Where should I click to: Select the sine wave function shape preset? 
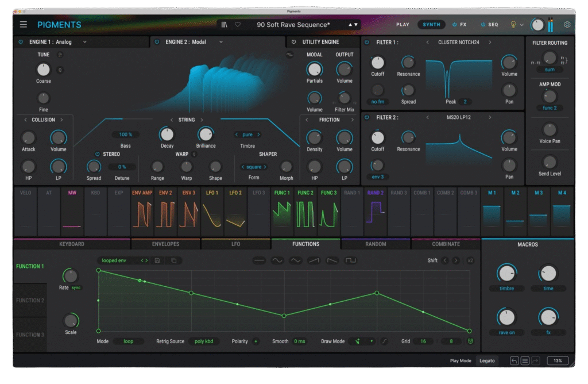click(x=277, y=260)
